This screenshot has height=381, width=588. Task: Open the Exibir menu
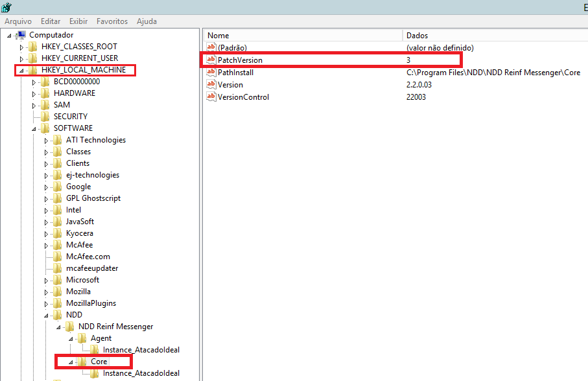pyautogui.click(x=78, y=21)
